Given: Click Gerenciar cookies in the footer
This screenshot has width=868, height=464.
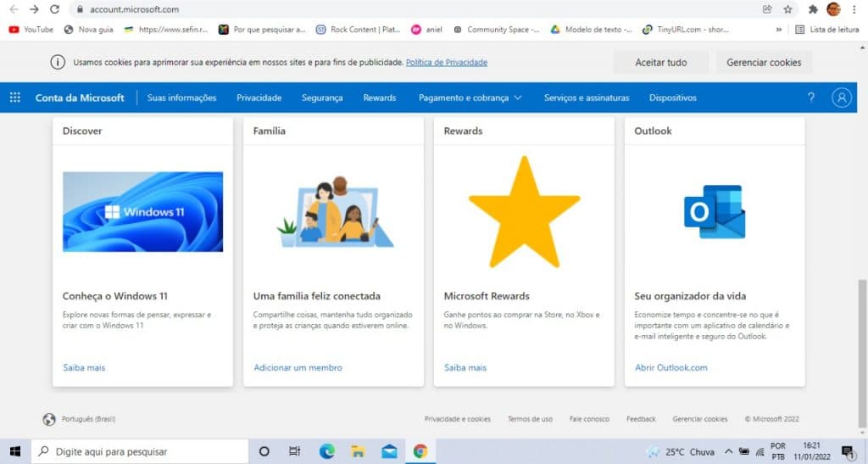Looking at the screenshot, I should tap(699, 419).
